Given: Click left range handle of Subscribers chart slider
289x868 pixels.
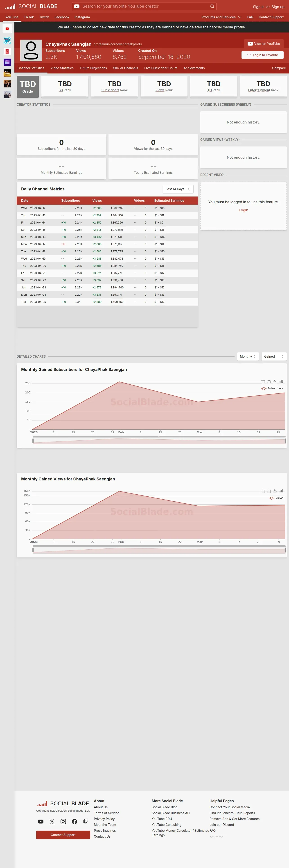Looking at the screenshot, I should pos(33,440).
